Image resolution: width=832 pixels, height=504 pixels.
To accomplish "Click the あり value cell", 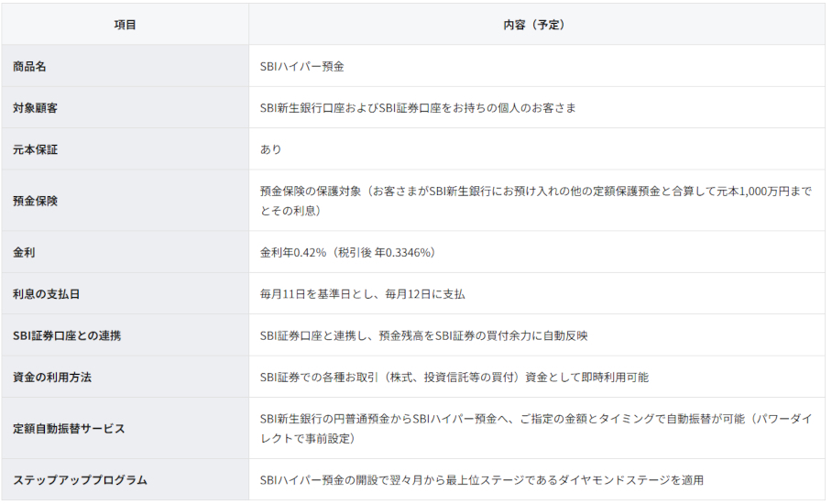I will point(271,149).
